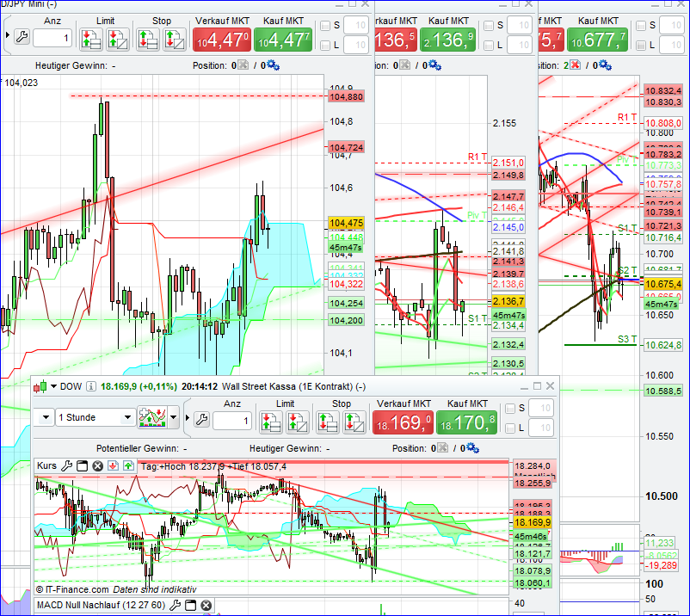Viewport: 690px width, 616px height.
Task: Select 10.832,4 price label in right chart
Action: coord(663,90)
